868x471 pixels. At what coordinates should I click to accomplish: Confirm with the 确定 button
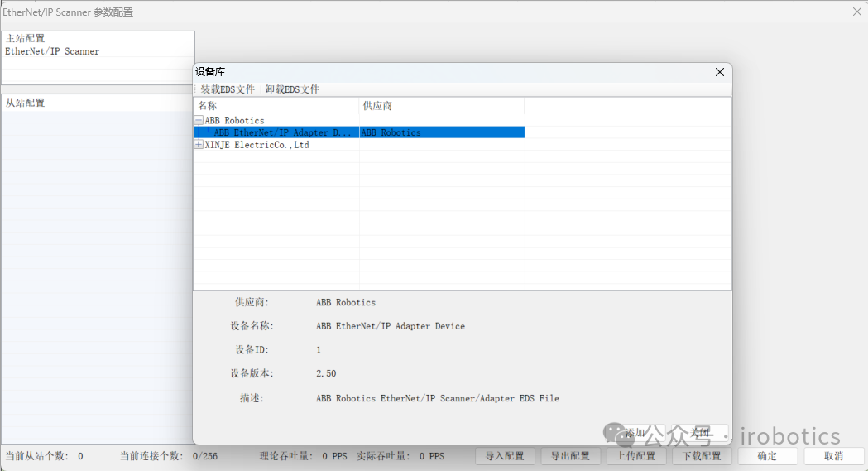(767, 456)
